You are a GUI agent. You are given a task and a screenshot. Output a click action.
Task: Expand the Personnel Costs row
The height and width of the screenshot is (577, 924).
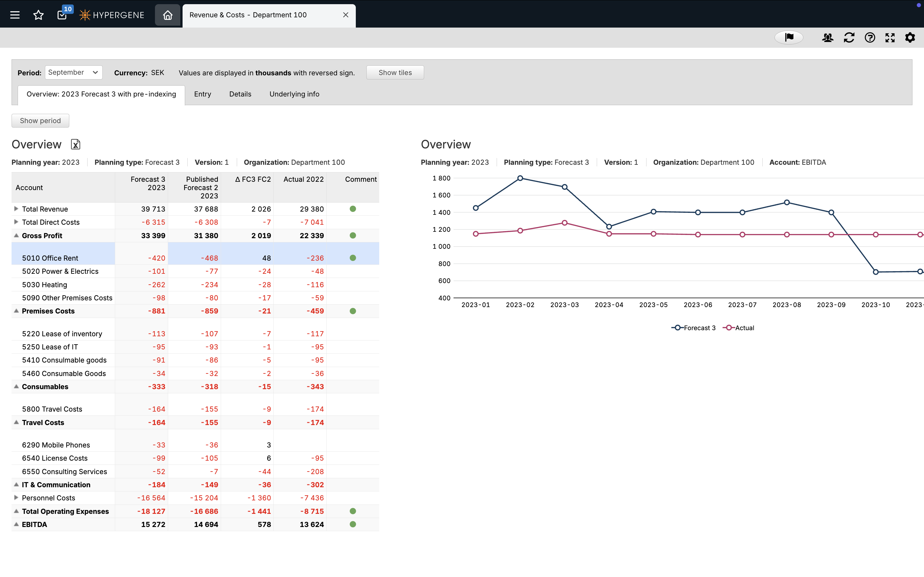tap(16, 498)
